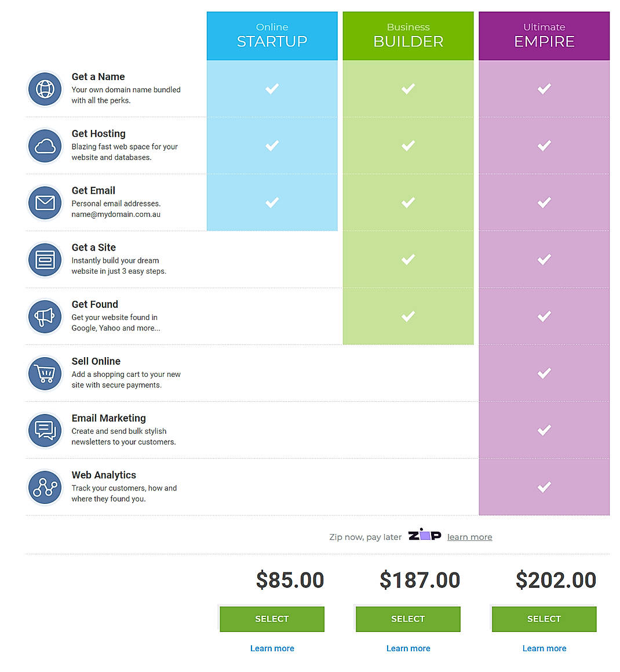Click Learn more under Ultimate Empire
Viewport: 620px width, 672px height.
click(544, 648)
